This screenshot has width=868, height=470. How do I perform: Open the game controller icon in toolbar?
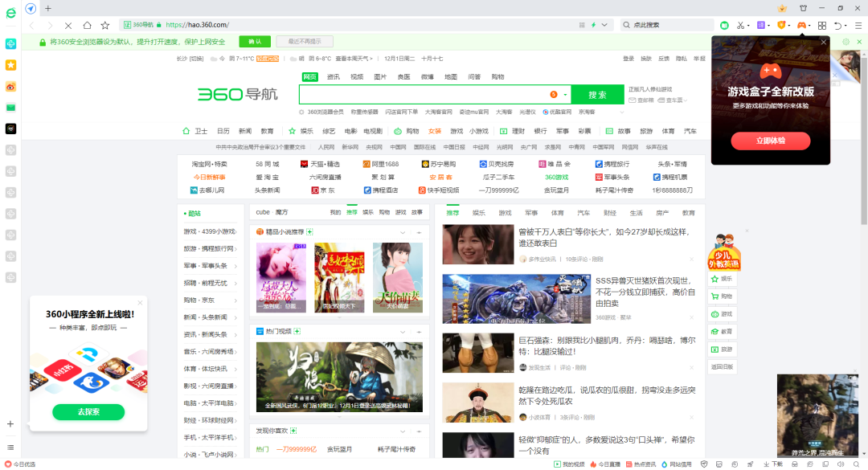pos(801,25)
